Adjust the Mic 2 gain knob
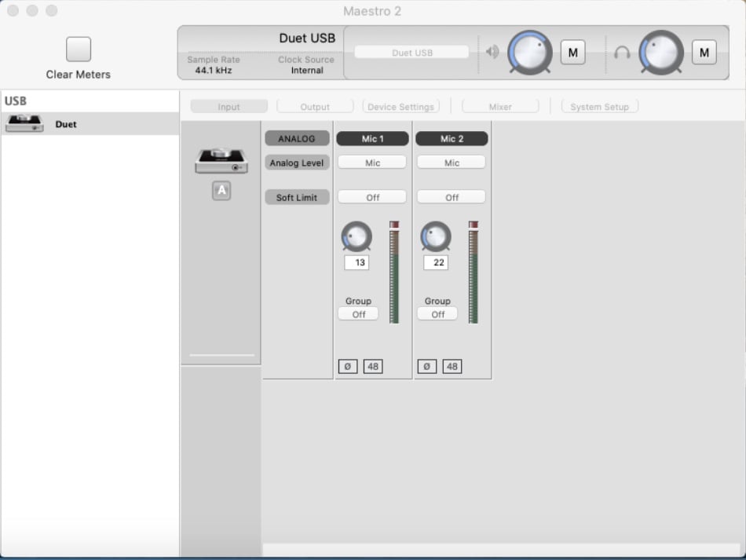Image resolution: width=746 pixels, height=560 pixels. (x=435, y=237)
